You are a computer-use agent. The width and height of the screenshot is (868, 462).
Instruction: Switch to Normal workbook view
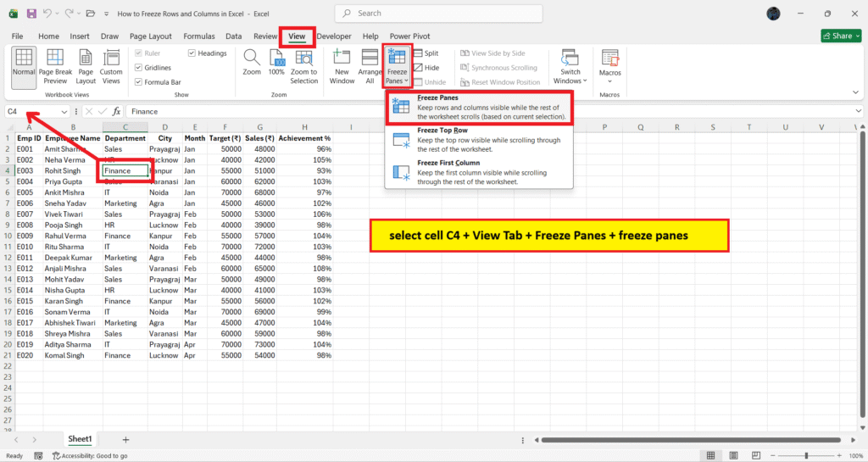coord(24,68)
